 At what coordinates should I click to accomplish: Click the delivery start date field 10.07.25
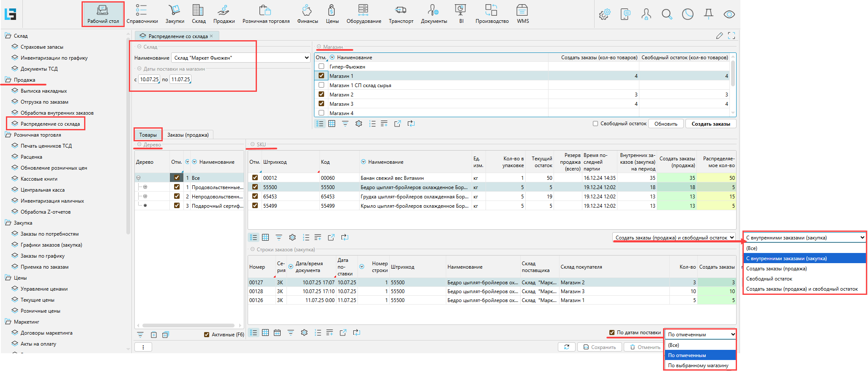click(x=149, y=80)
